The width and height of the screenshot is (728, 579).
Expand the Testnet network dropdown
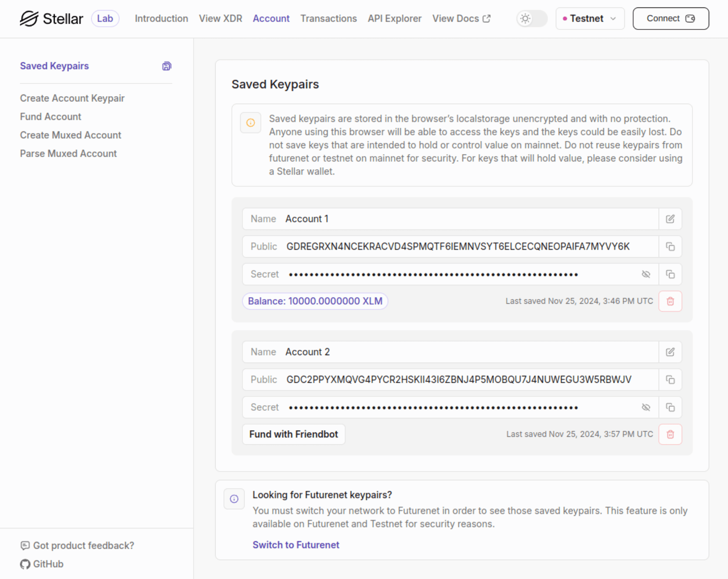[x=590, y=18]
